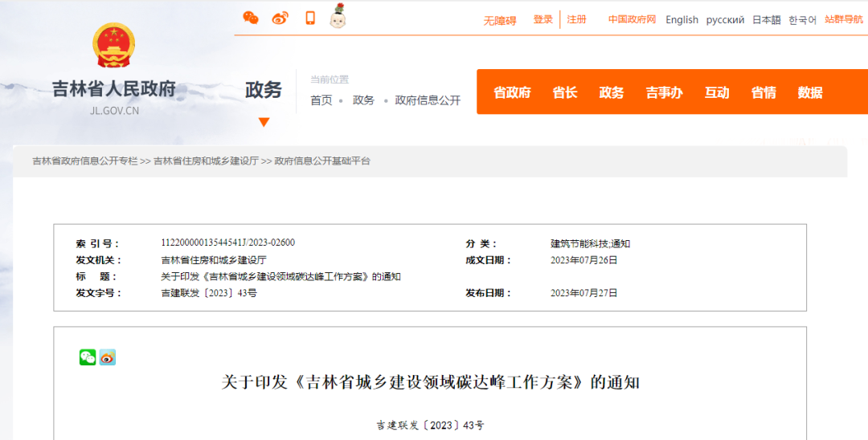Select the 省长 navigation tab
The image size is (868, 440).
pyautogui.click(x=565, y=92)
